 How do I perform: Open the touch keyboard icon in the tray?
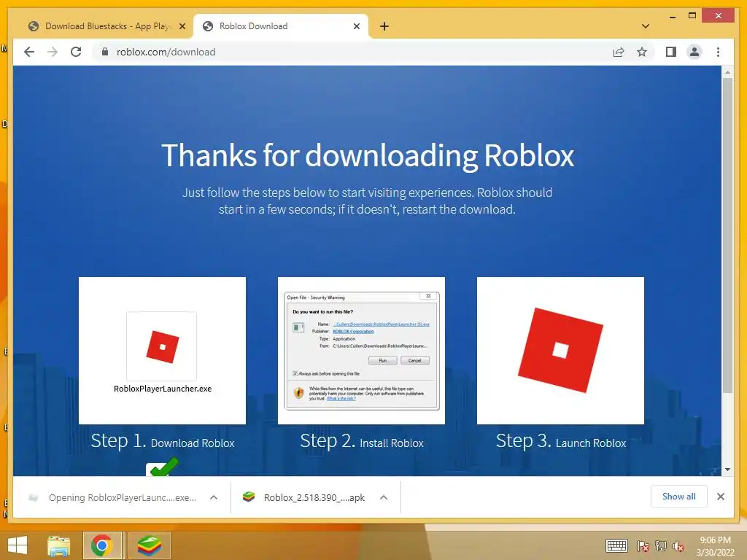coord(616,545)
